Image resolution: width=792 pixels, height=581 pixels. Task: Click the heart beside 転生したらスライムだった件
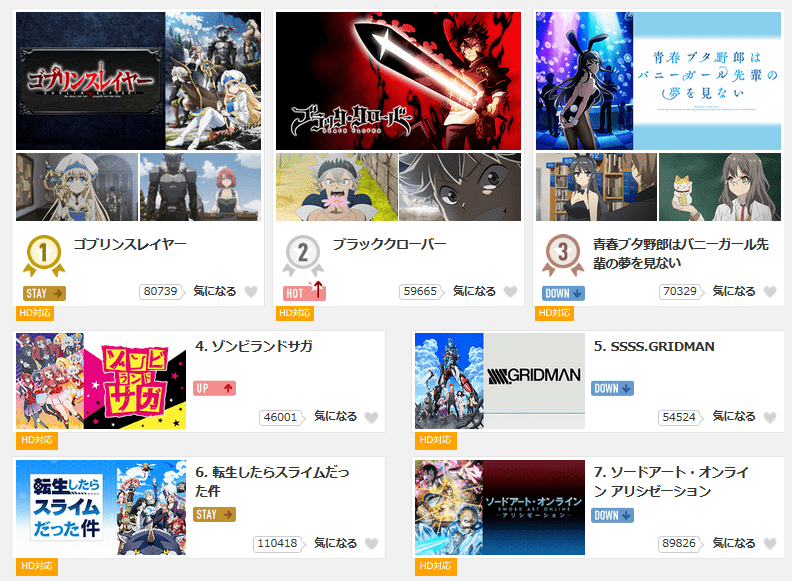pos(372,544)
